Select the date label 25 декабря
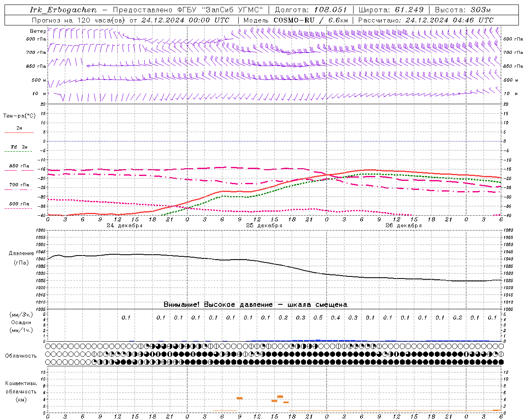Image resolution: width=525 pixels, height=420 pixels. point(264,226)
